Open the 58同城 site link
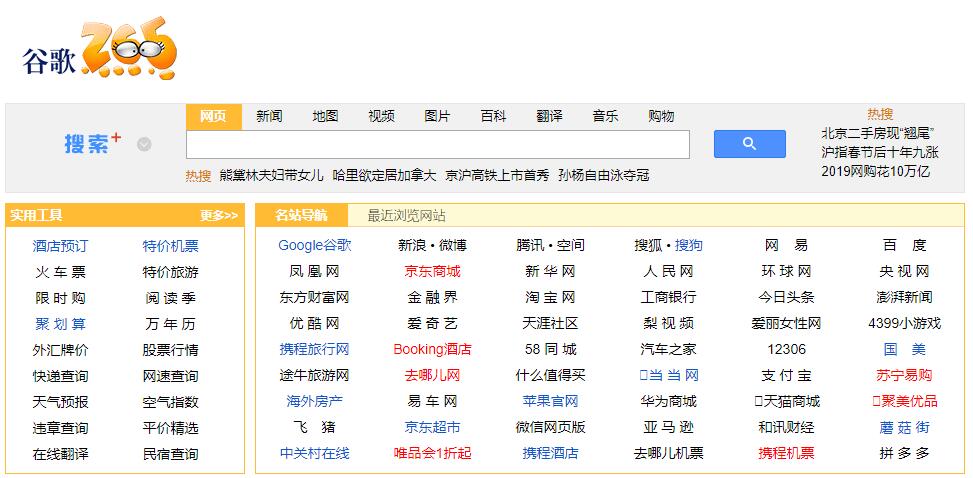Screen dimensions: 973x478 pos(550,349)
